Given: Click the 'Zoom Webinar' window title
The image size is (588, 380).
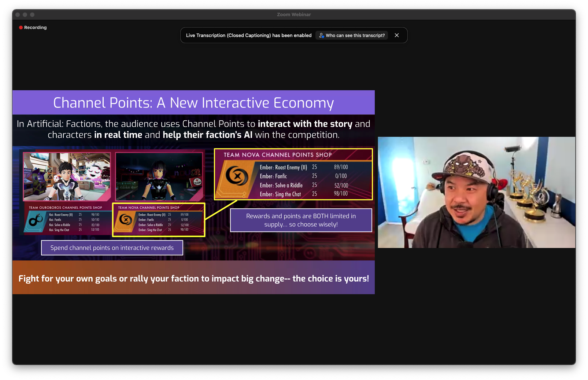Looking at the screenshot, I should pos(294,15).
